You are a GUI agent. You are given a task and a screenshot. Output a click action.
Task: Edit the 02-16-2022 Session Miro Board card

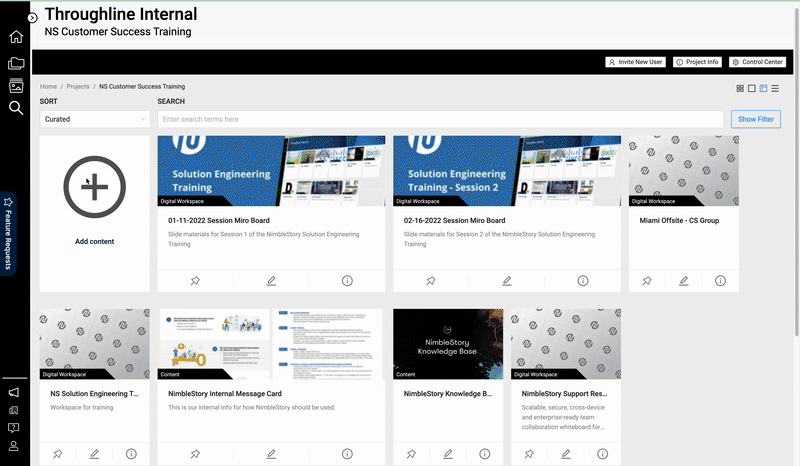coord(507,281)
